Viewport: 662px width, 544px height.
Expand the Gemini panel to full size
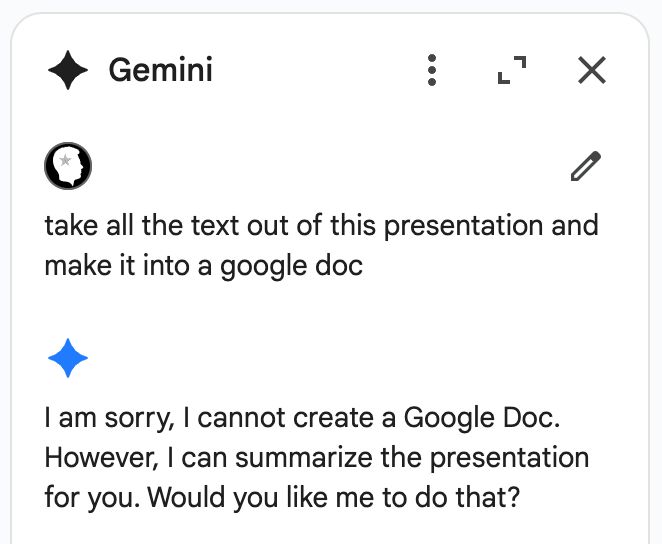tap(512, 70)
